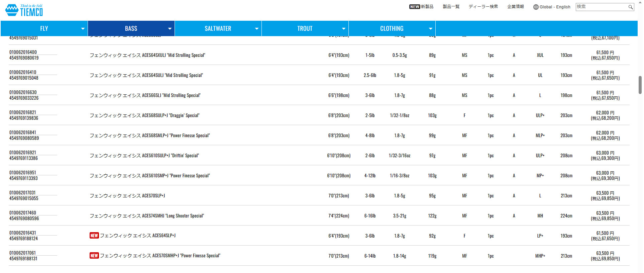The width and height of the screenshot is (644, 273).
Task: Click closed length 198cm cell
Action: tap(566, 95)
